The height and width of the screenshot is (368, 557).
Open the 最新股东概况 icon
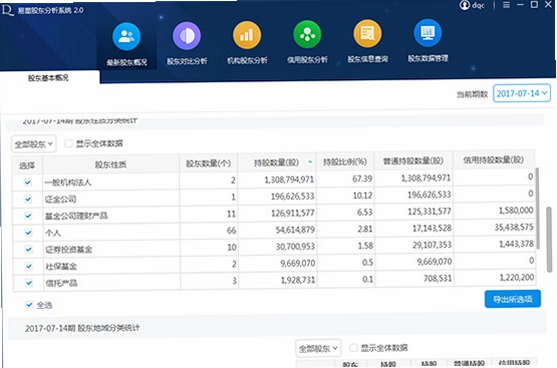pos(126,37)
